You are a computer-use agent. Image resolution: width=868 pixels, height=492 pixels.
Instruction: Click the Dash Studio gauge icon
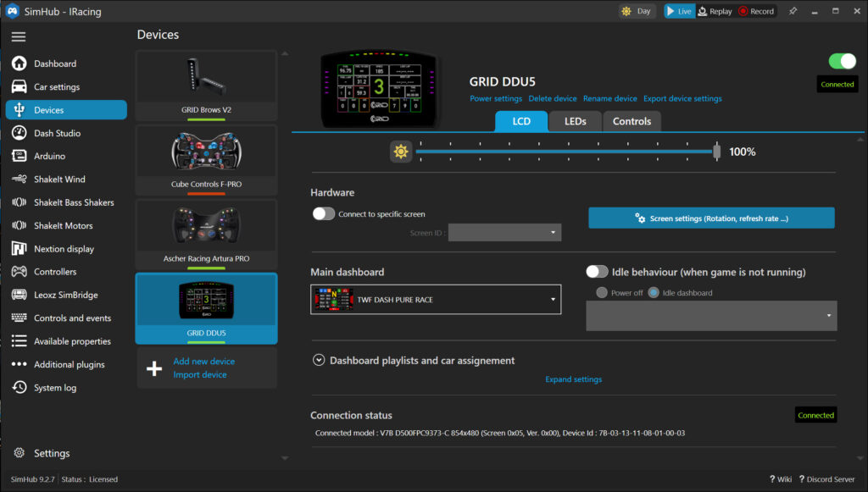pos(19,133)
